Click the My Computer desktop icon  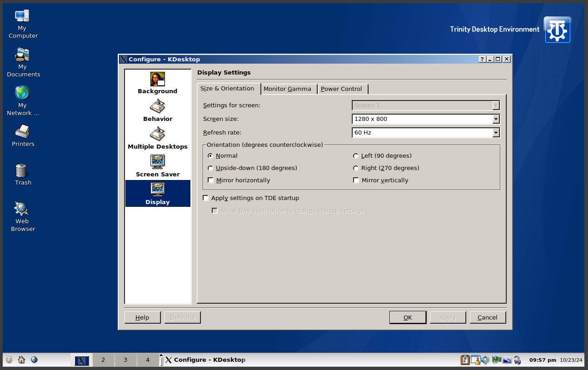(22, 24)
